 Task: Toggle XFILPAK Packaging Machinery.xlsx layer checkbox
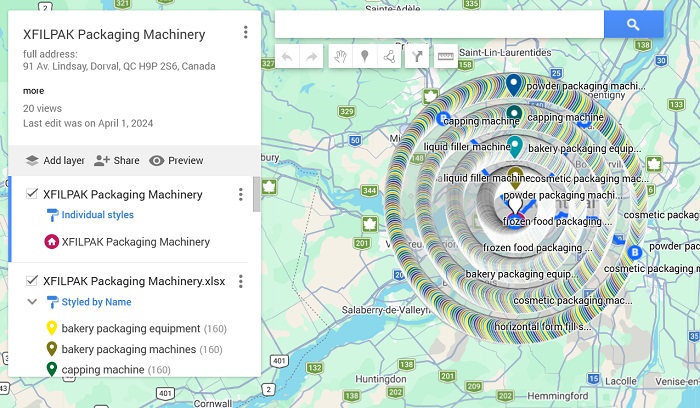[x=32, y=281]
